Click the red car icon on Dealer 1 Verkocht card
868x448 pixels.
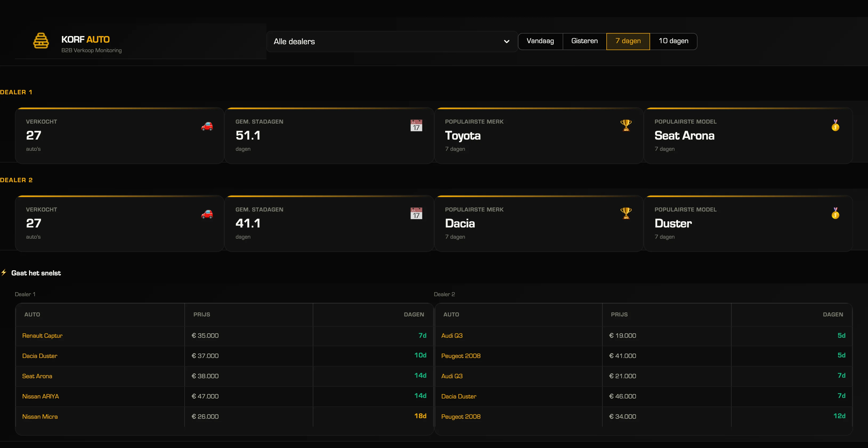pyautogui.click(x=208, y=126)
